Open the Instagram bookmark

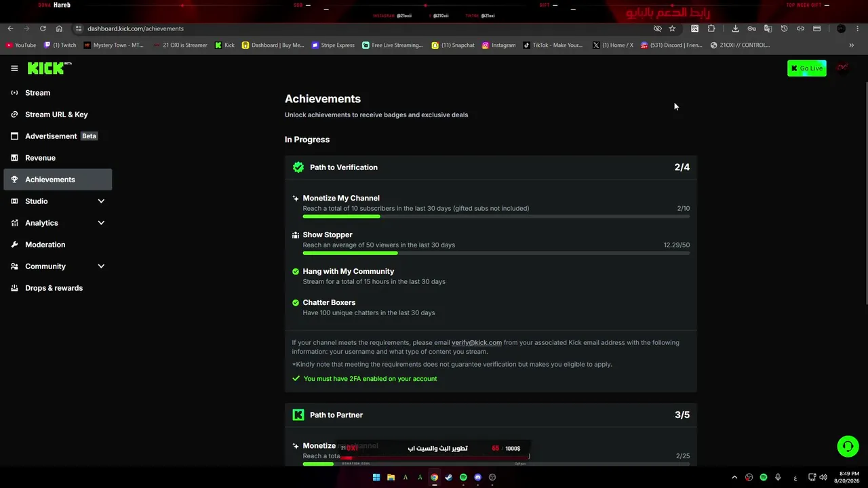pyautogui.click(x=499, y=45)
